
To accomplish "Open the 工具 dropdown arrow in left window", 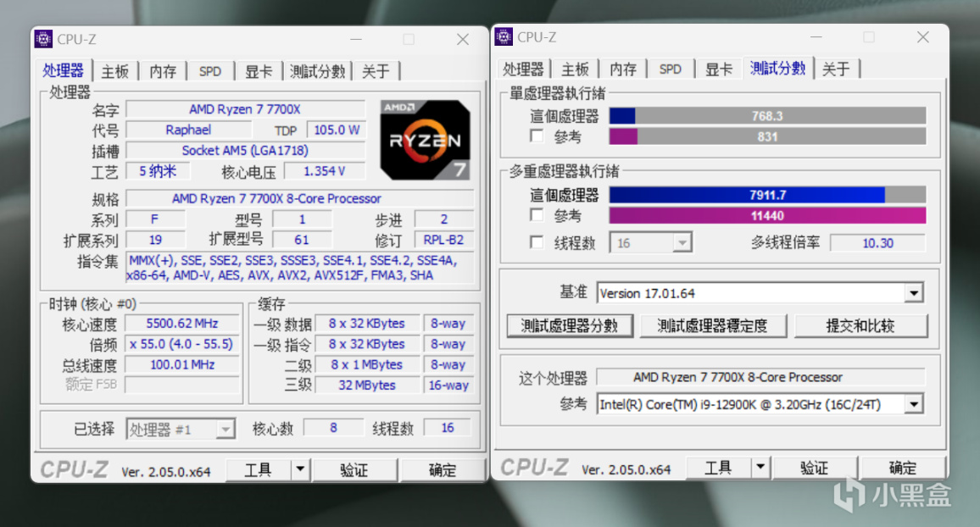I will click(301, 469).
